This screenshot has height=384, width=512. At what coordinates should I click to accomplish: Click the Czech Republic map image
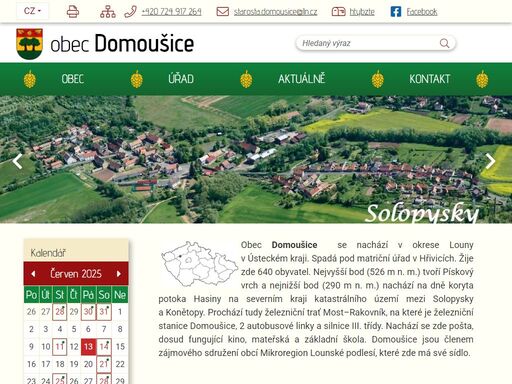199,264
